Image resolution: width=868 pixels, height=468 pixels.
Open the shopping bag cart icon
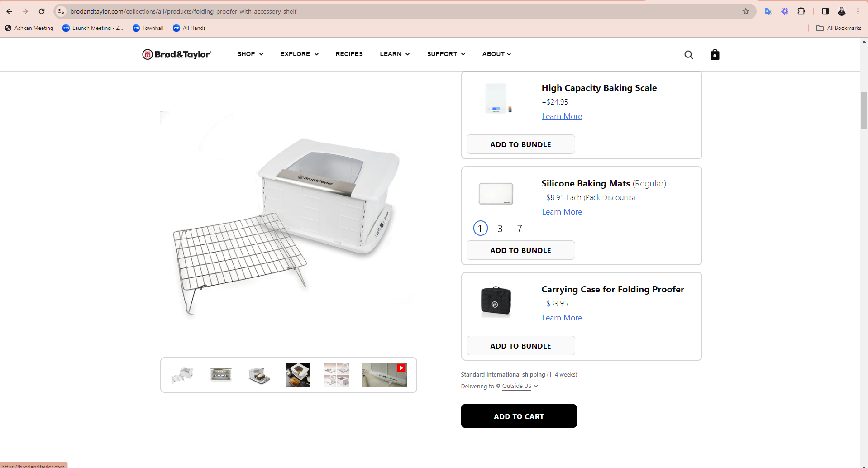(715, 54)
